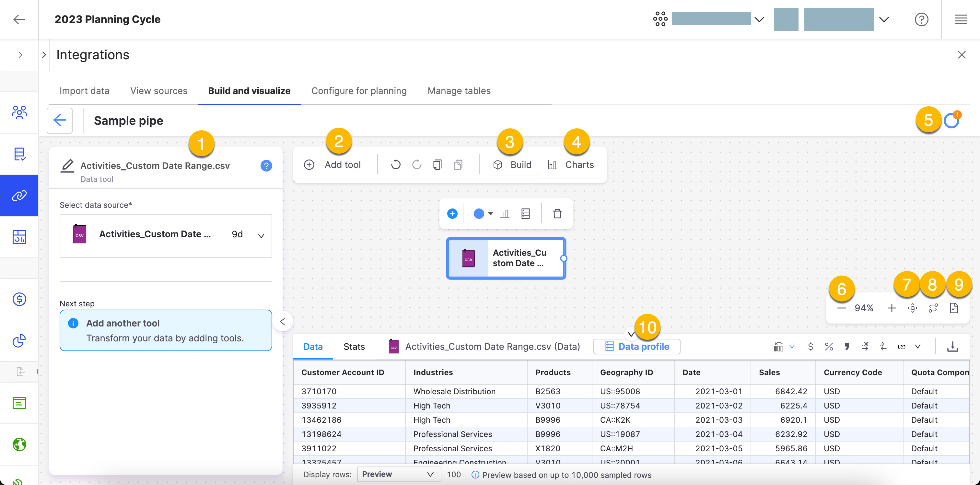Center the pipe on canvas
The width and height of the screenshot is (980, 485).
pos(912,308)
